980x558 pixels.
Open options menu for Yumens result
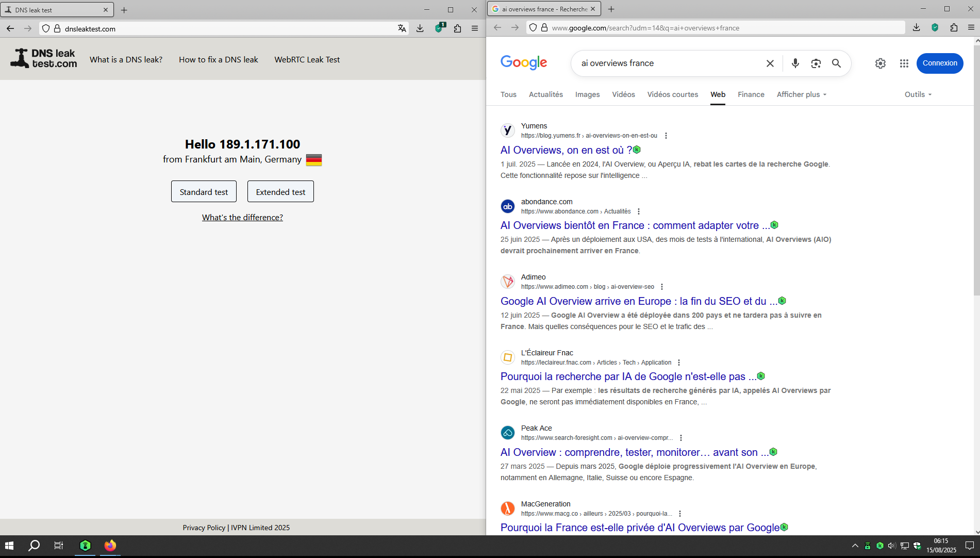tap(666, 136)
